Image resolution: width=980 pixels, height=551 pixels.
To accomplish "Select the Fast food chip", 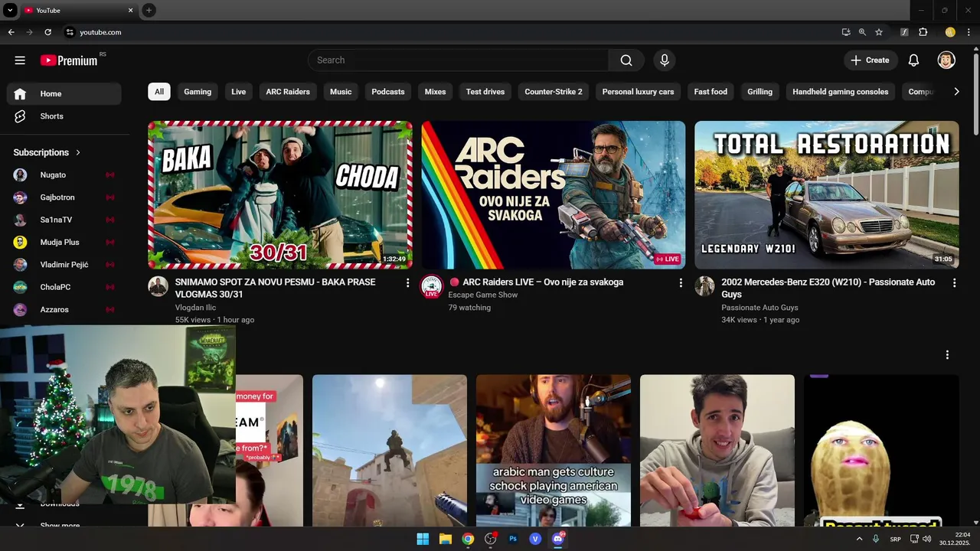I will tap(710, 92).
